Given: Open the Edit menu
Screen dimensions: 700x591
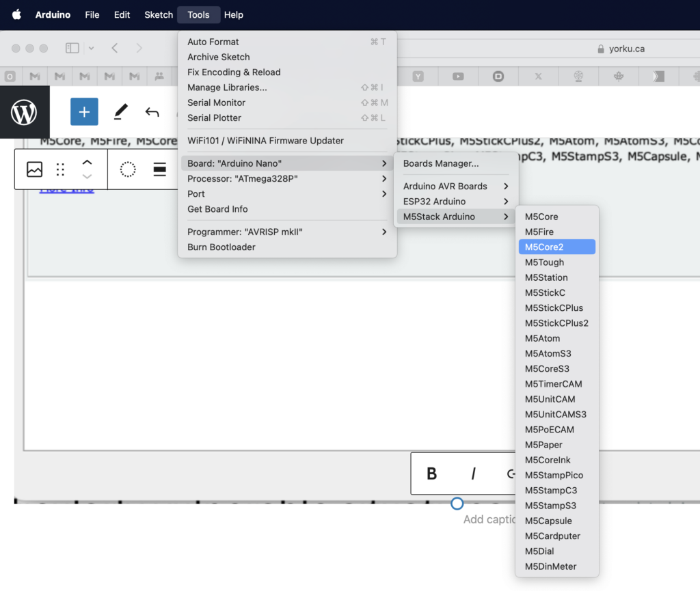Looking at the screenshot, I should click(122, 15).
